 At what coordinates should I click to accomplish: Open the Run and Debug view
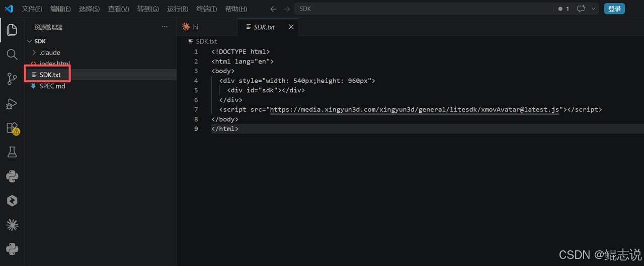[12, 104]
